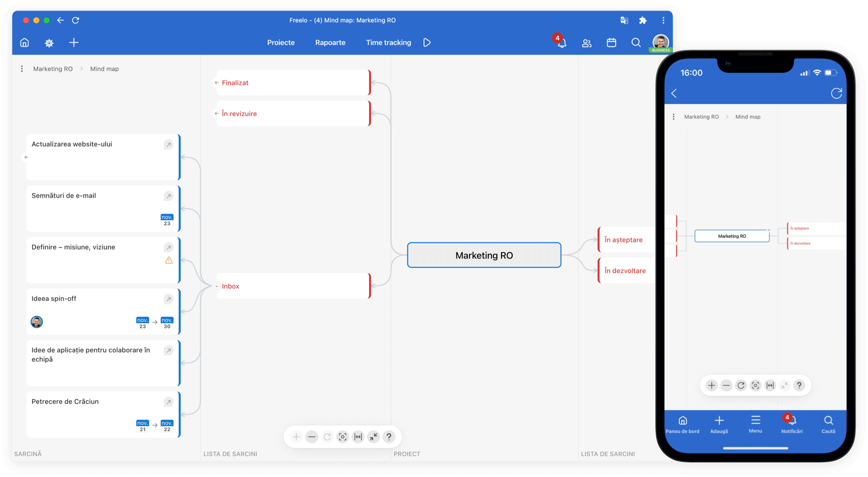Open search magnifier in top bar

[635, 43]
